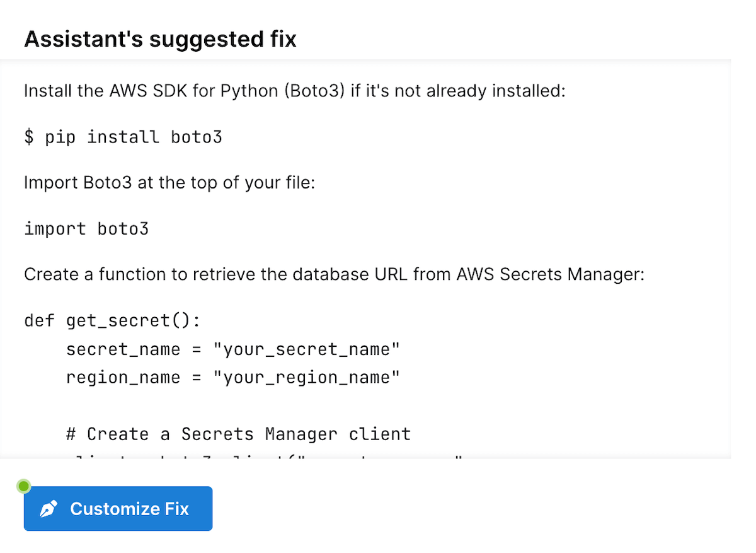756x553 pixels.
Task: Click the Customize Fix button
Action: (x=118, y=508)
